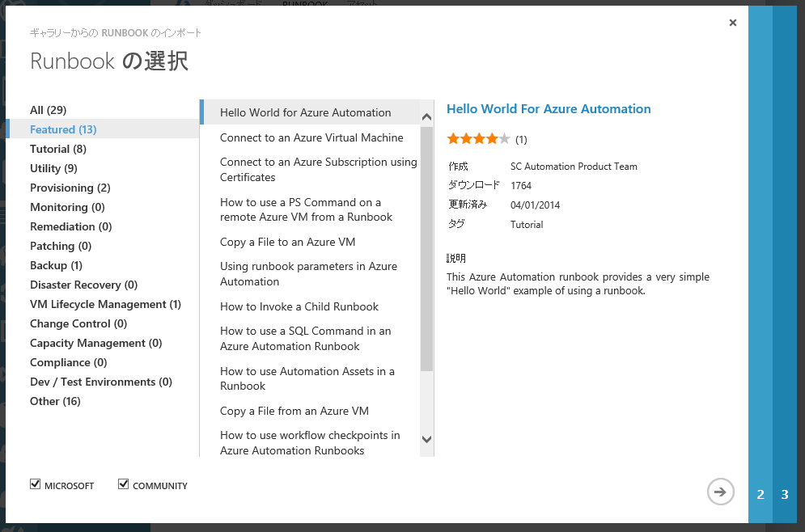The image size is (805, 532).
Task: Select Copy a File to an Azure VM
Action: [287, 242]
